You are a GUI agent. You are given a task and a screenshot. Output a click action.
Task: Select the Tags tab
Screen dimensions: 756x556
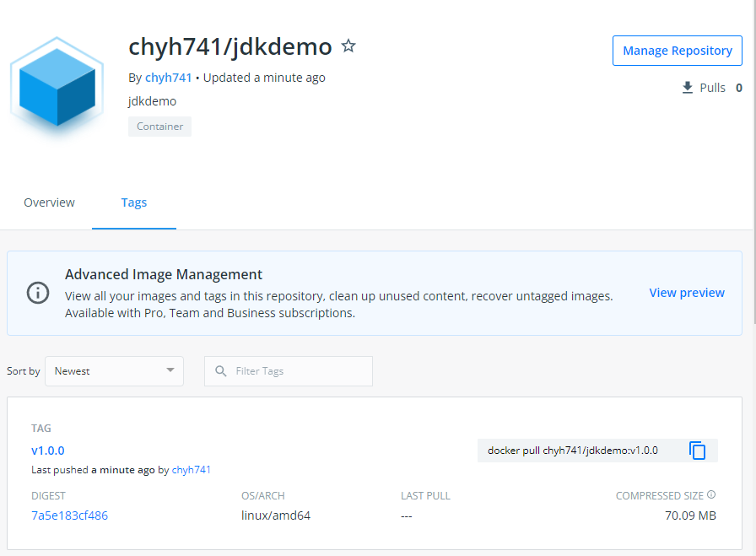134,202
